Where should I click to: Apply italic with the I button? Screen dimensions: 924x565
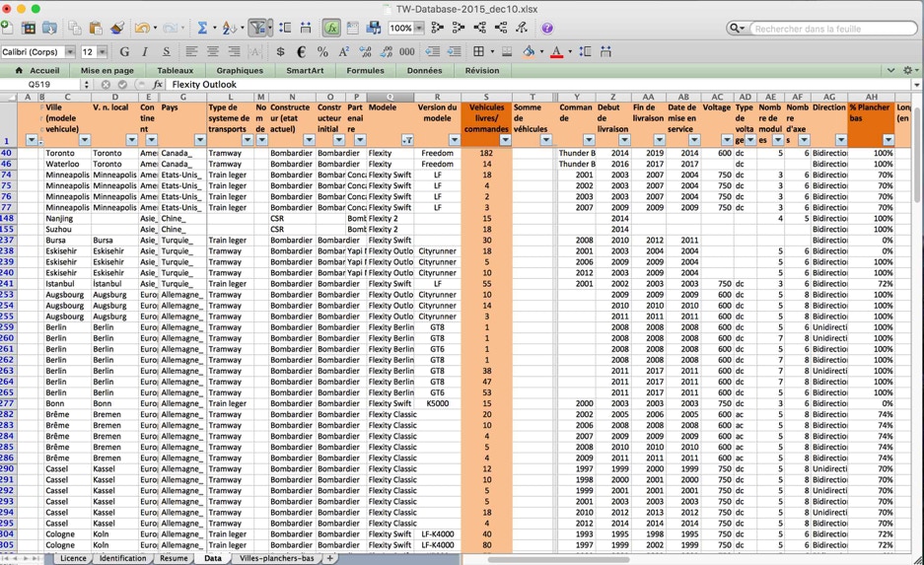[x=145, y=52]
